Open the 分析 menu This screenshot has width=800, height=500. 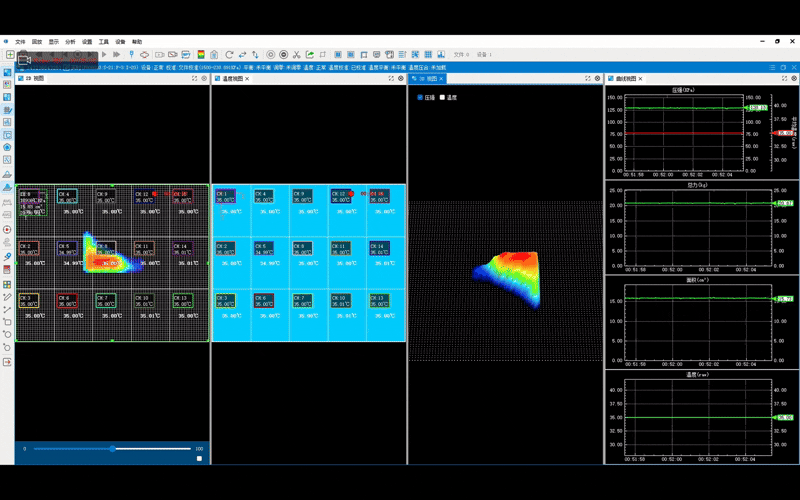click(x=70, y=42)
